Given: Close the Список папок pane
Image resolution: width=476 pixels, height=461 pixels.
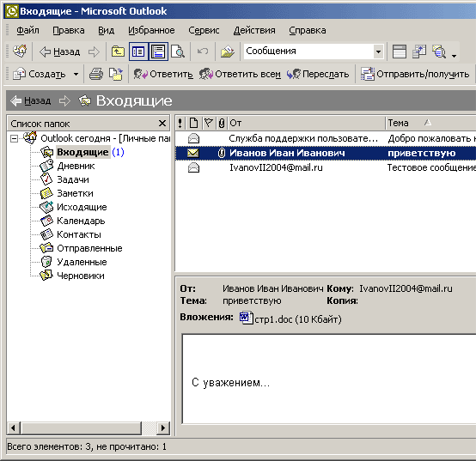Looking at the screenshot, I should pyautogui.click(x=162, y=123).
